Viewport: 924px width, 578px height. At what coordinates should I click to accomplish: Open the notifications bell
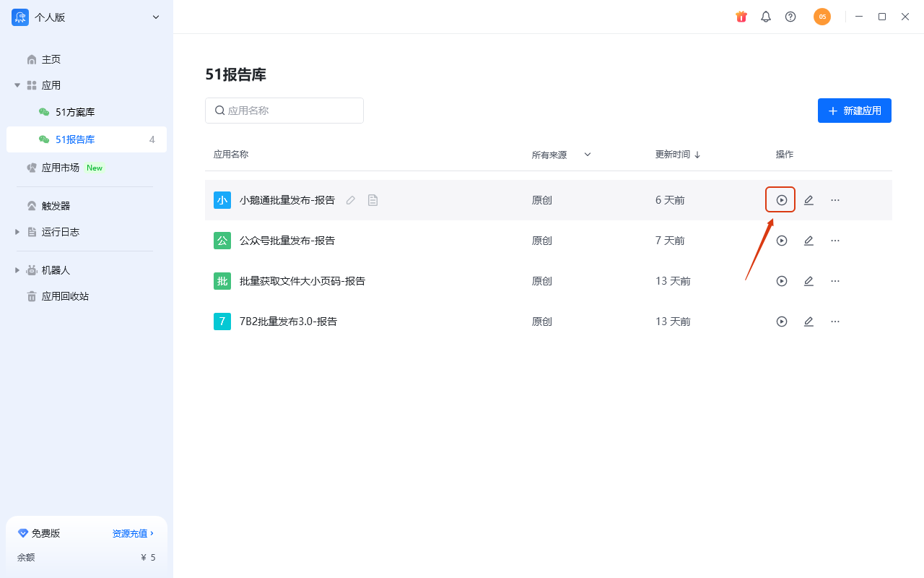pyautogui.click(x=766, y=17)
